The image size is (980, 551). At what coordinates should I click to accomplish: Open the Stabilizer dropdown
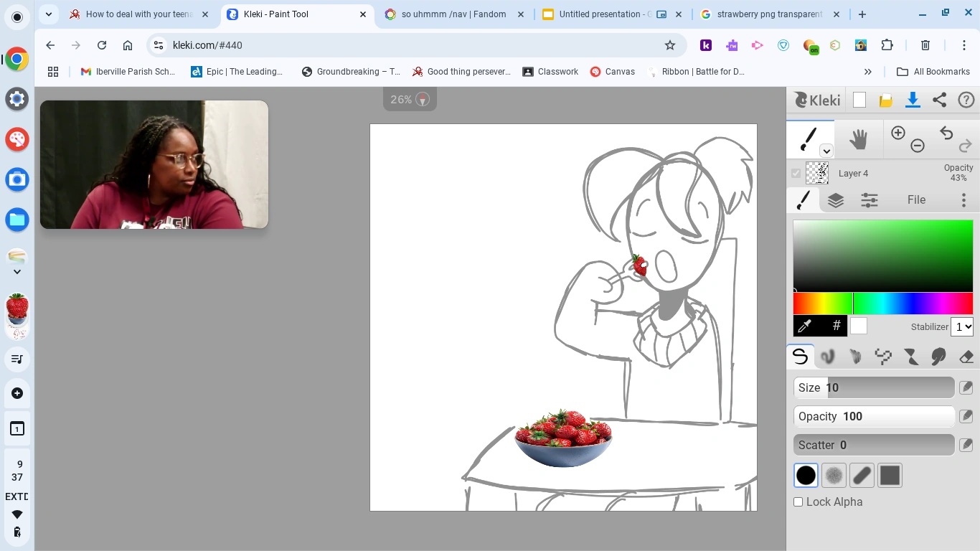tap(962, 326)
